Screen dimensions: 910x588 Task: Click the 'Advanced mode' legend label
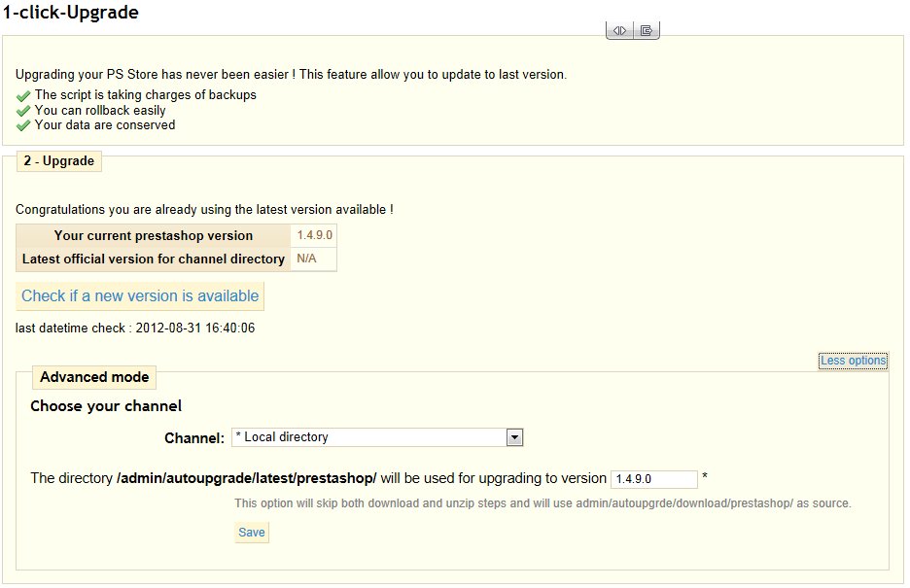[x=94, y=377]
